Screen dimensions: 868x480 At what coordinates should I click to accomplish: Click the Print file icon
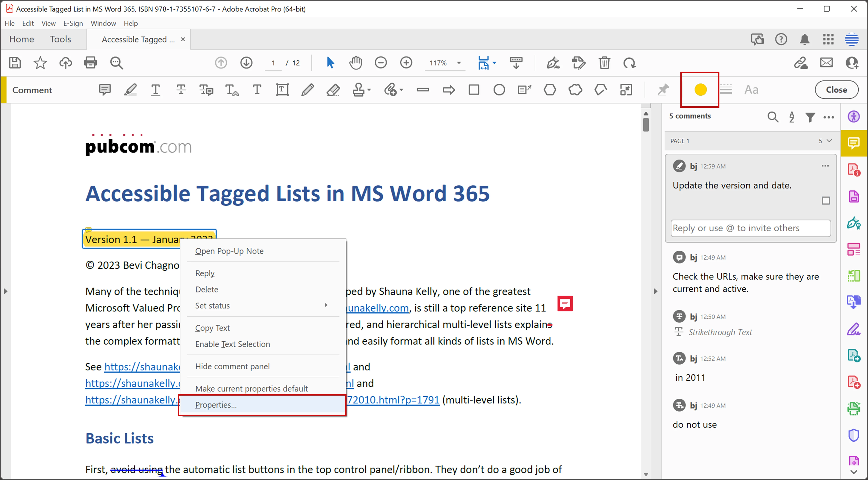point(90,63)
